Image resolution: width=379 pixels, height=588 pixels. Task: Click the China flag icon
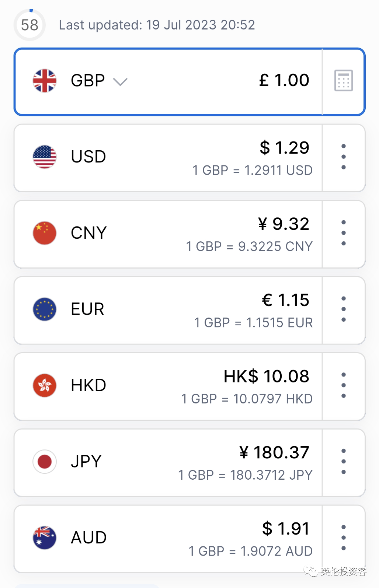click(x=45, y=233)
